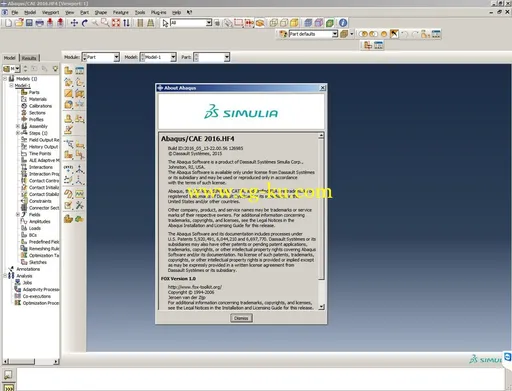
Task: Open the Shape menu
Action: click(101, 12)
